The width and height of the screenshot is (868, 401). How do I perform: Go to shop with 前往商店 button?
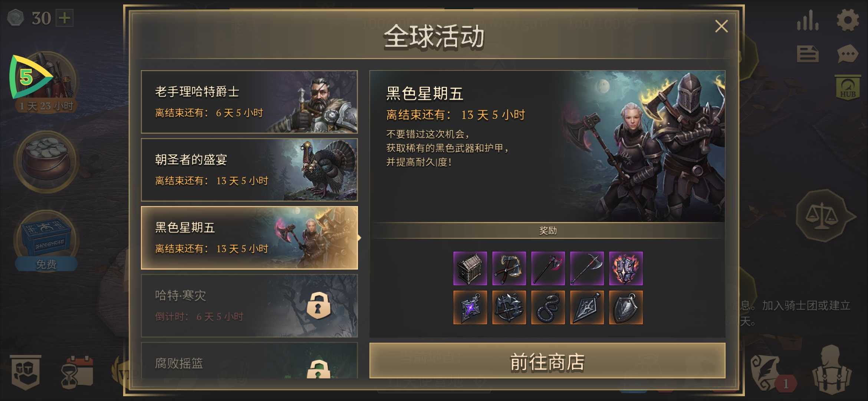tap(547, 361)
